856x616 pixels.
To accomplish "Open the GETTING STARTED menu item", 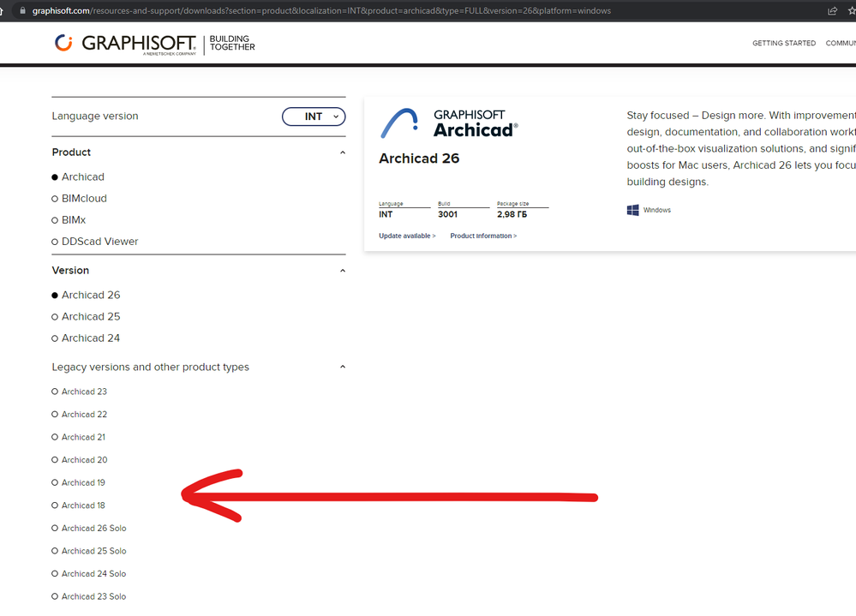I will 783,43.
